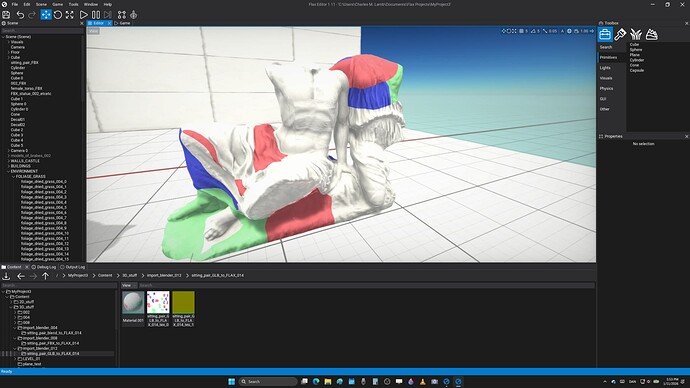Collapse the import_blender_004 folder
690x388 pixels.
15,328
